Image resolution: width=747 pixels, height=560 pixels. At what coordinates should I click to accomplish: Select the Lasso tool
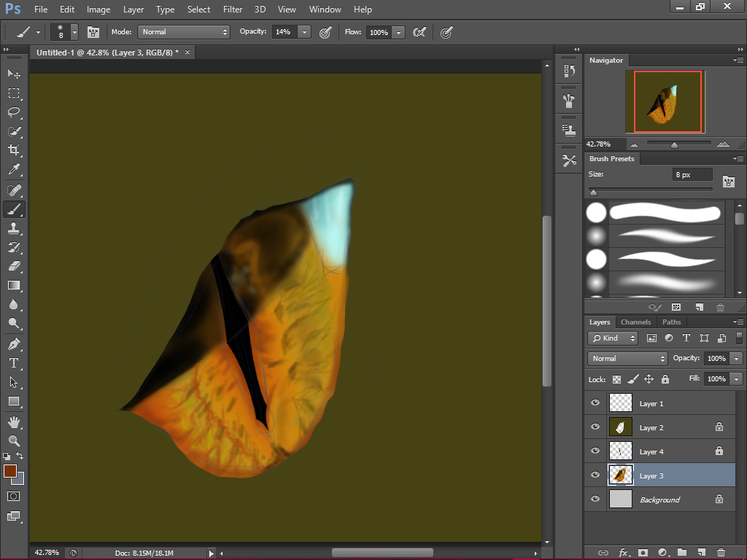pyautogui.click(x=14, y=112)
